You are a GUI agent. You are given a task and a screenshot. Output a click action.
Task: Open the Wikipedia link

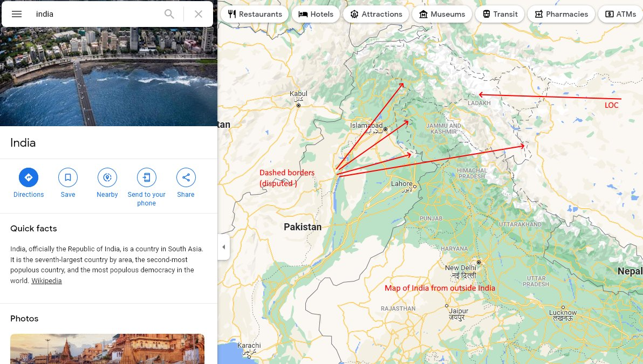[46, 281]
